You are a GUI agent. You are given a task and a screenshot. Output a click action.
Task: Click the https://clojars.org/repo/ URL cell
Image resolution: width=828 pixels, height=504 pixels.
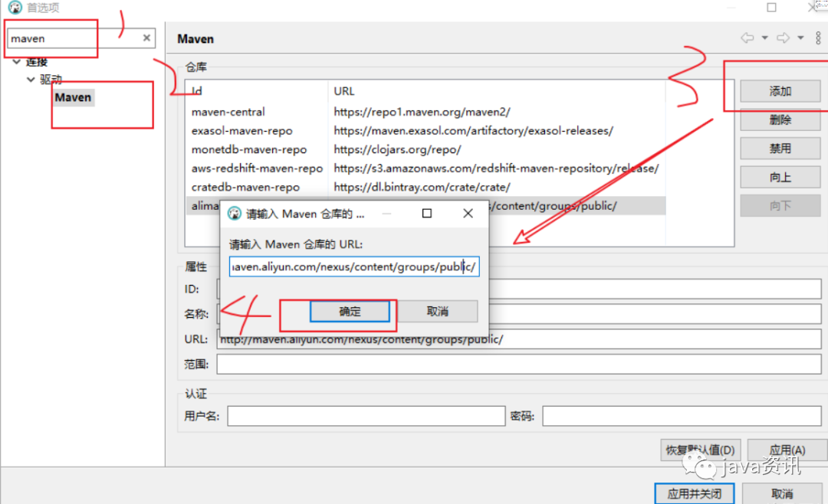click(x=397, y=150)
